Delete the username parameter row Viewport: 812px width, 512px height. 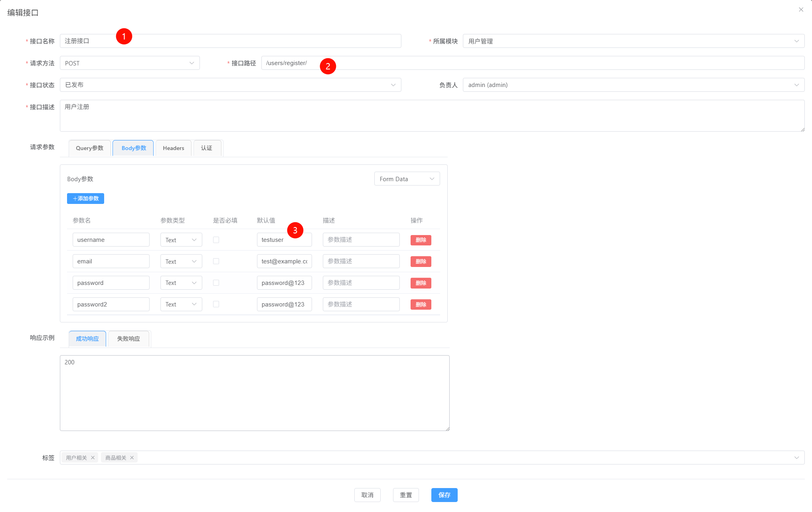(x=421, y=240)
